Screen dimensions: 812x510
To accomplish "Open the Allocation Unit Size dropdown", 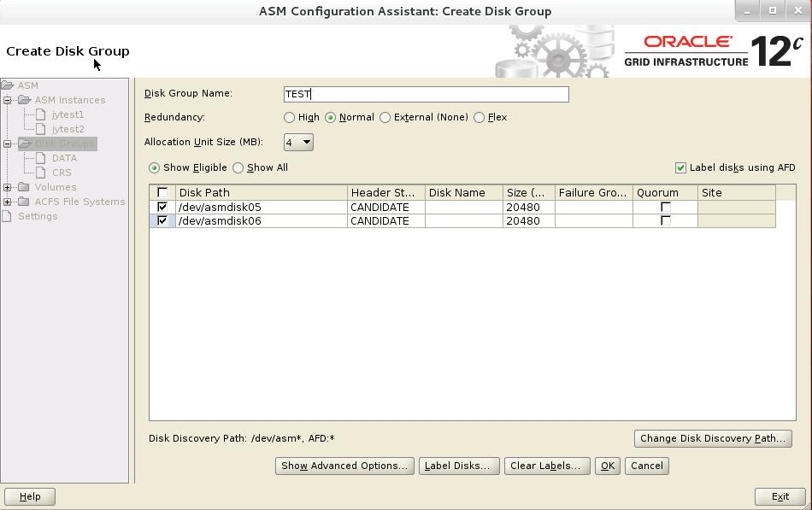I will click(298, 143).
